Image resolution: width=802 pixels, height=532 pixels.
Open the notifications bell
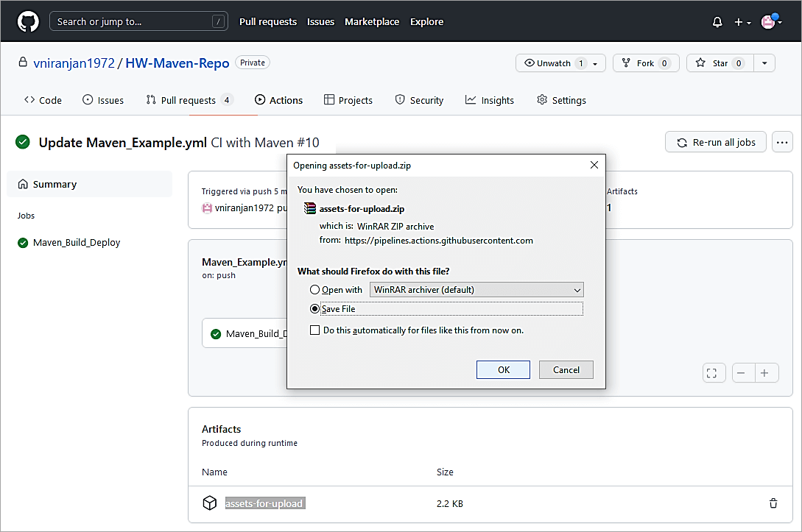pos(717,22)
